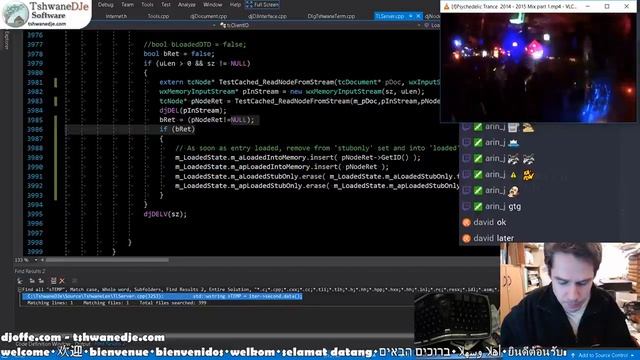640x360 pixels.
Task: Close the VLC player window
Action: click(x=627, y=7)
